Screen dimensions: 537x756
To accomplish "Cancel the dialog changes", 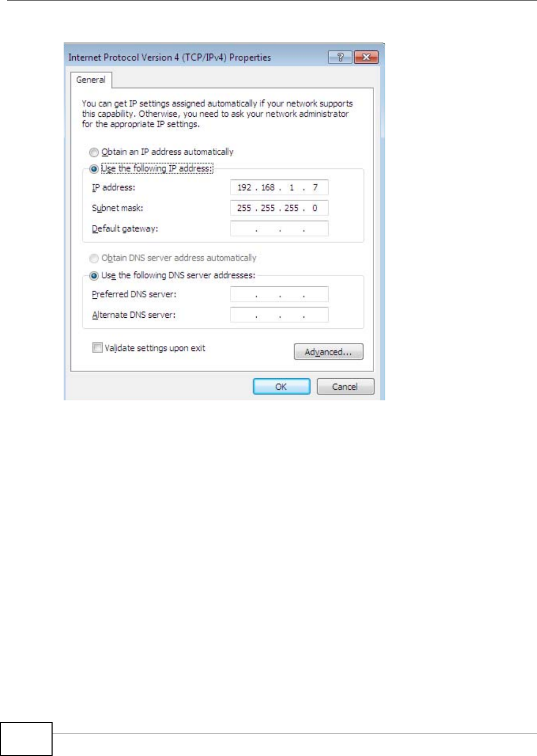I will [346, 387].
